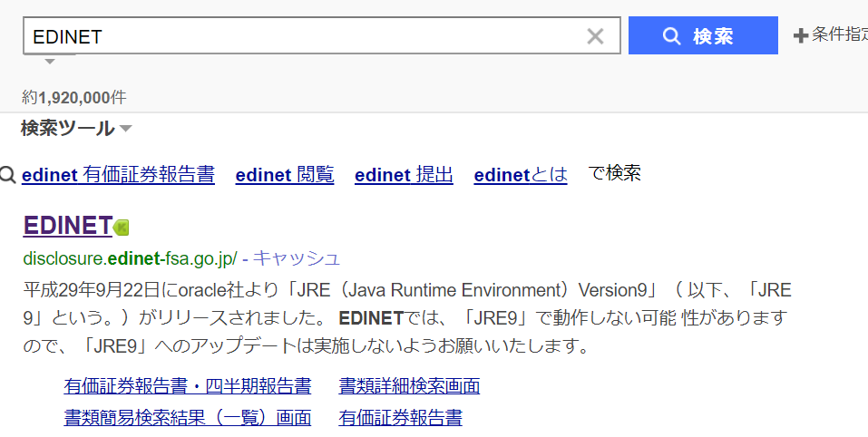The image size is (868, 437).
Task: Open the second-row sitelink 有価証券報告書
Action: tap(400, 418)
